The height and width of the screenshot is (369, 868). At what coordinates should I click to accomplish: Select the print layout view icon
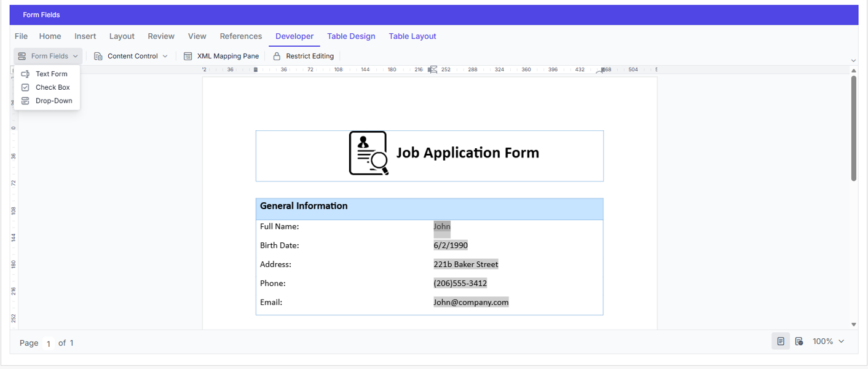780,341
